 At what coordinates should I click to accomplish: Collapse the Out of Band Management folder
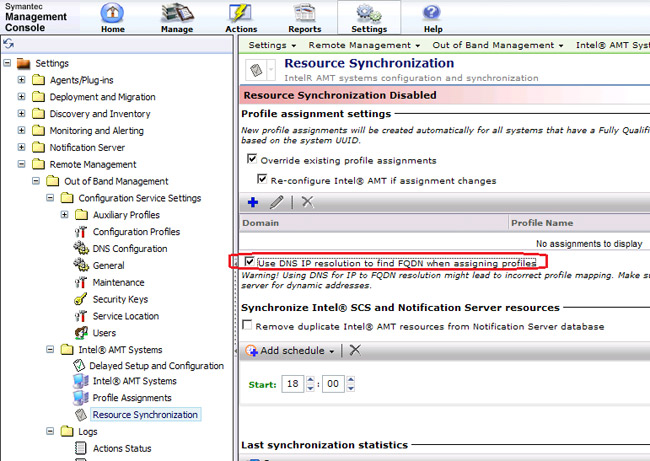click(x=36, y=181)
